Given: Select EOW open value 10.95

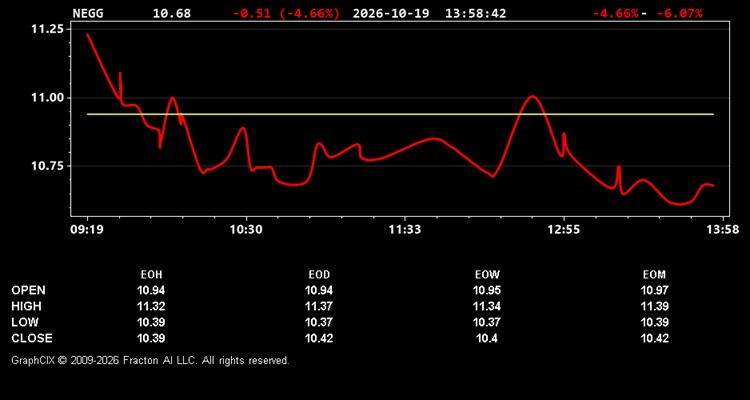Looking at the screenshot, I should coord(487,290).
